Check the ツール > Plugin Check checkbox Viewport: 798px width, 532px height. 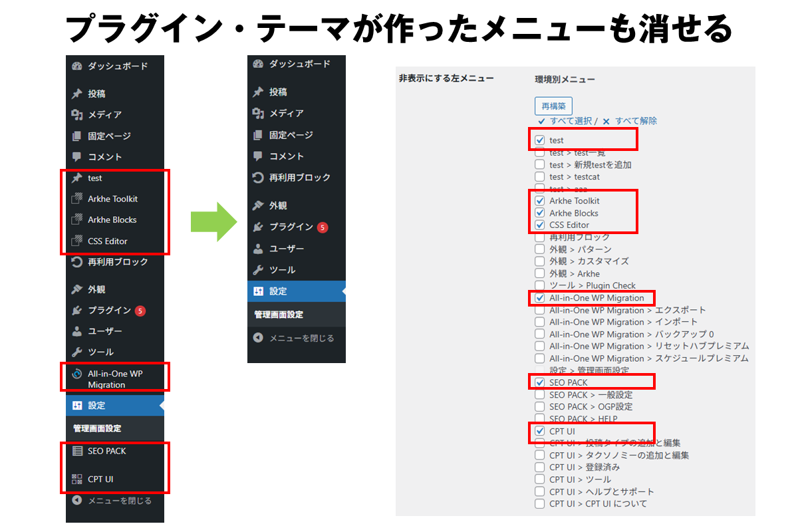[540, 285]
